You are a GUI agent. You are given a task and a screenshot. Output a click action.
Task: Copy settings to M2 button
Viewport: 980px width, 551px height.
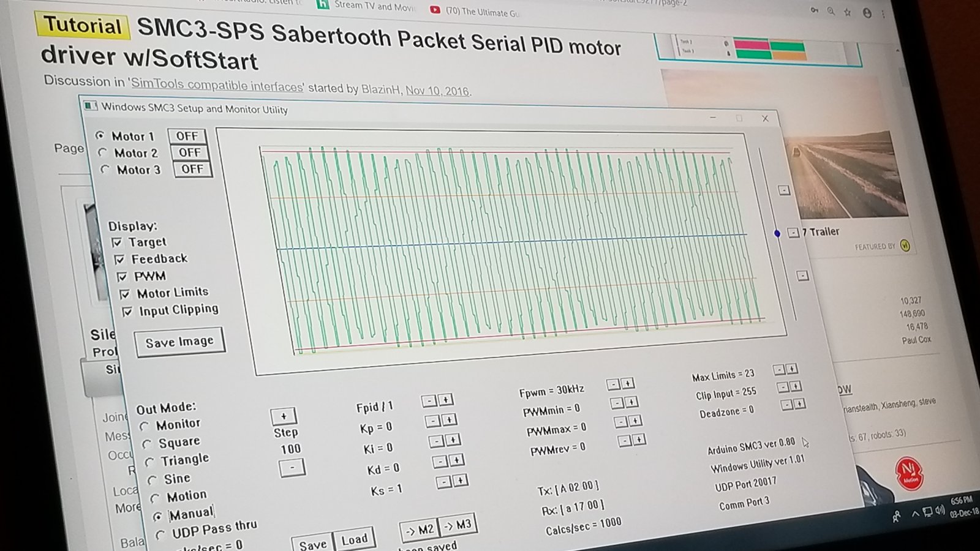click(419, 529)
